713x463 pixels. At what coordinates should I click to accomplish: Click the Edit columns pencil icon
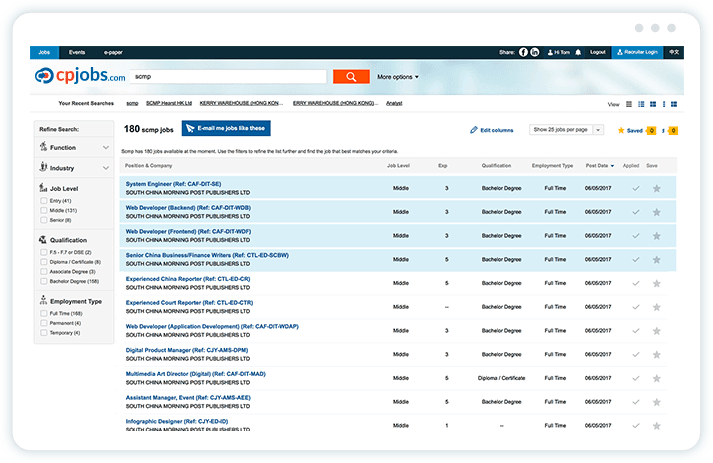tap(473, 130)
